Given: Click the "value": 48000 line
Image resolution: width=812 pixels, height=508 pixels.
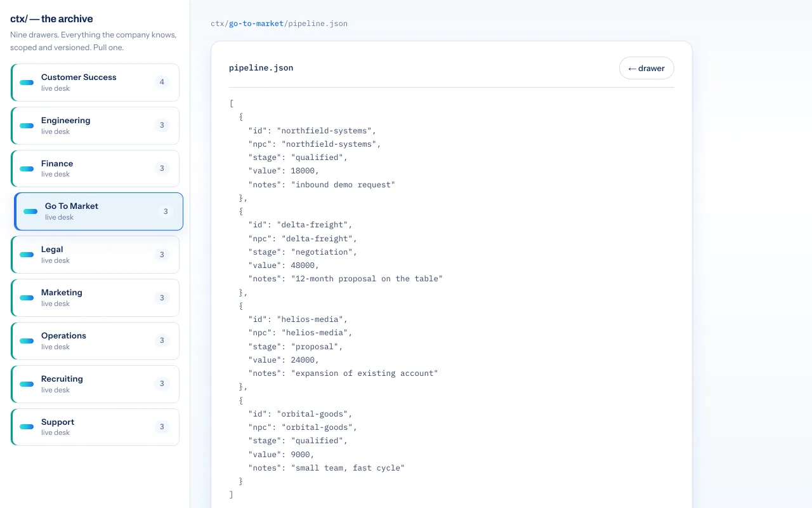Looking at the screenshot, I should [284, 265].
